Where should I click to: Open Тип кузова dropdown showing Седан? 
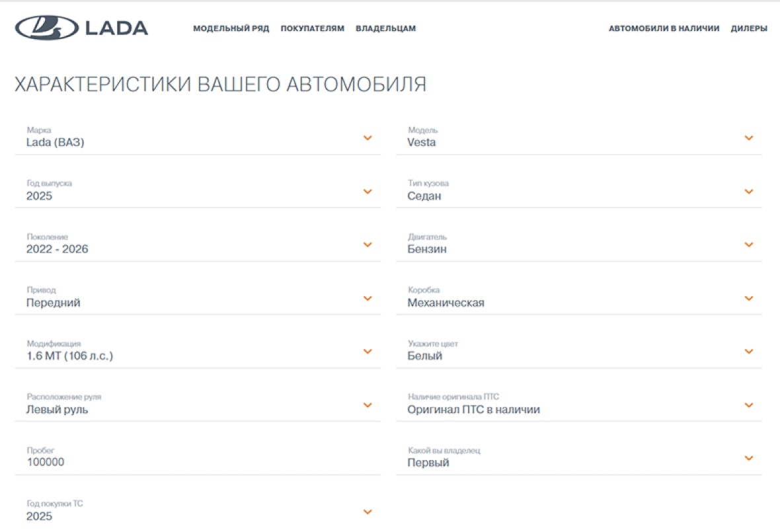(579, 191)
